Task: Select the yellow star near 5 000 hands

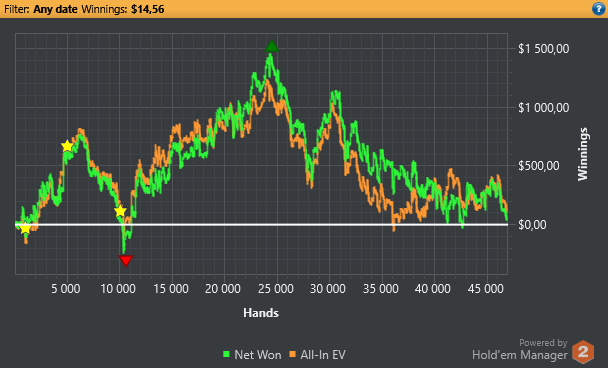Action: click(67, 146)
